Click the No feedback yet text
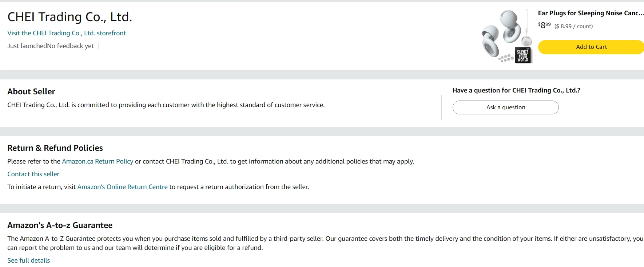Viewport: 644px width, 267px height. 71,46
